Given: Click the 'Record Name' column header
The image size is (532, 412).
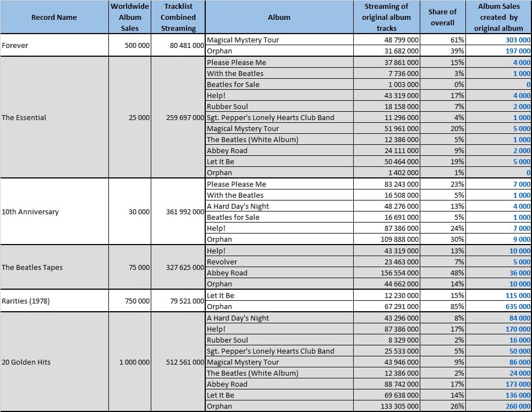Looking at the screenshot, I should tap(54, 17).
